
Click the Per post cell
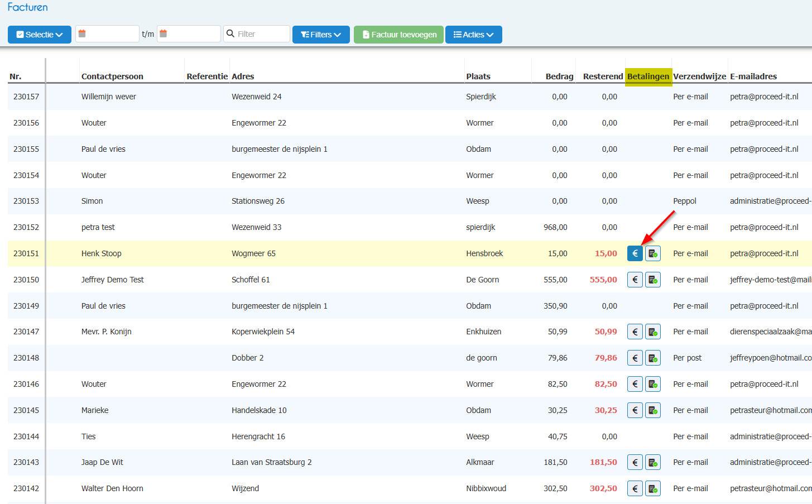pyautogui.click(x=688, y=358)
